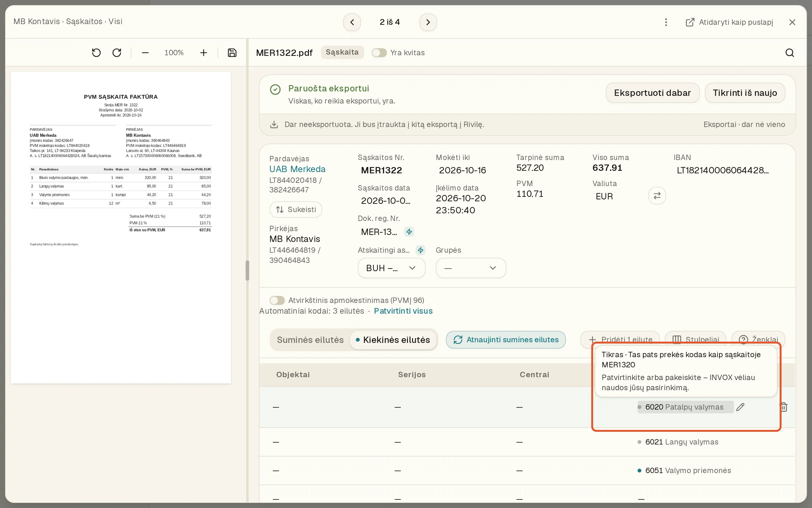Click Mokėti iki date field
Screen dimensions: 812x508
point(462,170)
